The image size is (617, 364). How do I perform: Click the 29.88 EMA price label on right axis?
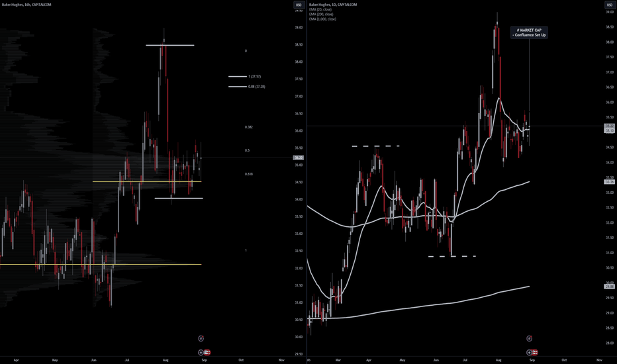[610, 287]
